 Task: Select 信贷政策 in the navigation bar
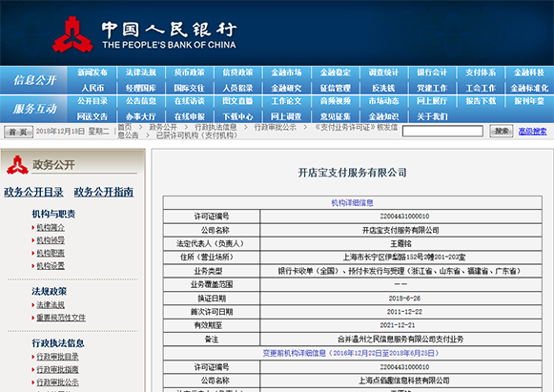point(237,72)
